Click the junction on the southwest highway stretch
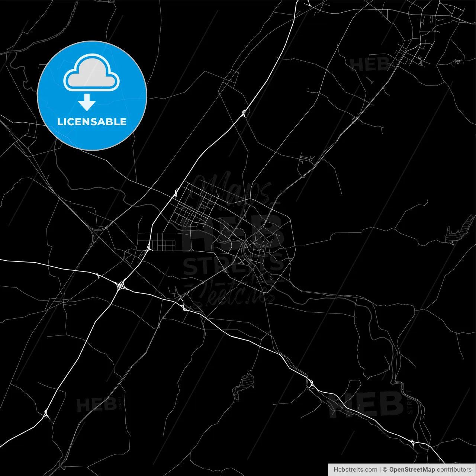The width and height of the screenshot is (476, 476). (46, 413)
